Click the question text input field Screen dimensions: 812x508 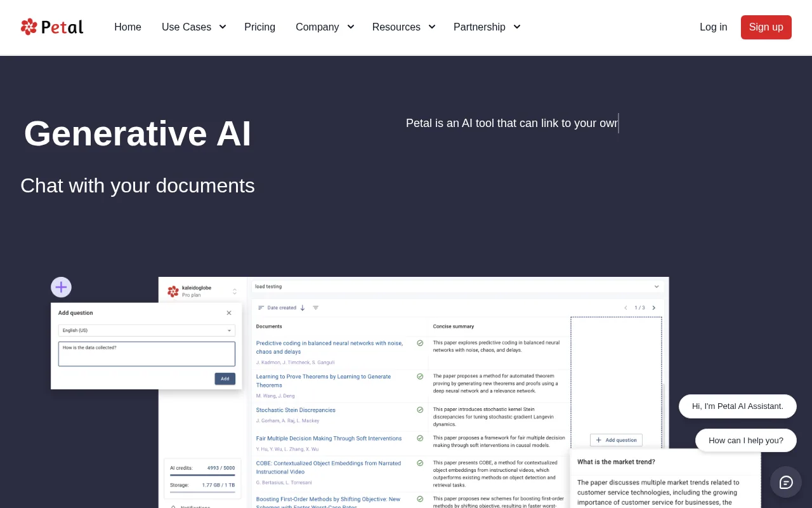pos(147,354)
